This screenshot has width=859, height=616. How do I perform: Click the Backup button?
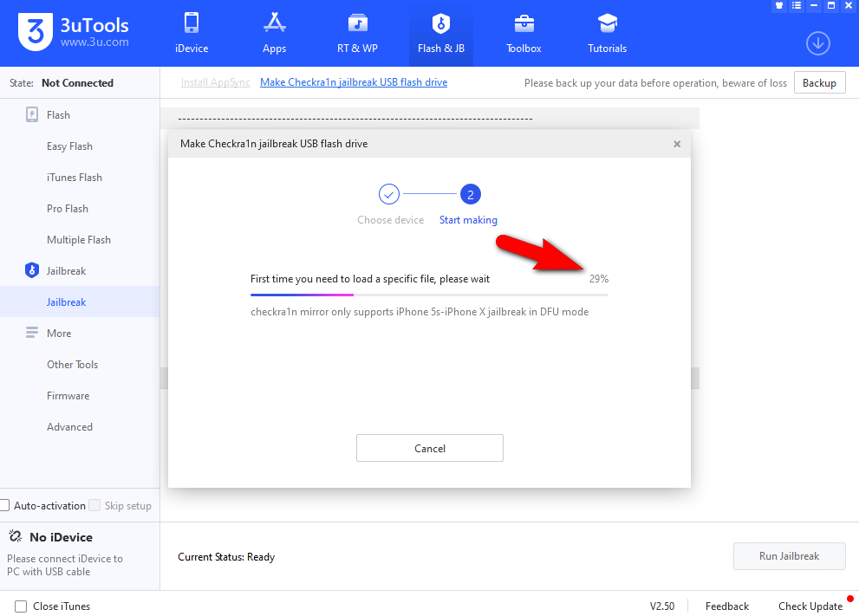click(819, 82)
